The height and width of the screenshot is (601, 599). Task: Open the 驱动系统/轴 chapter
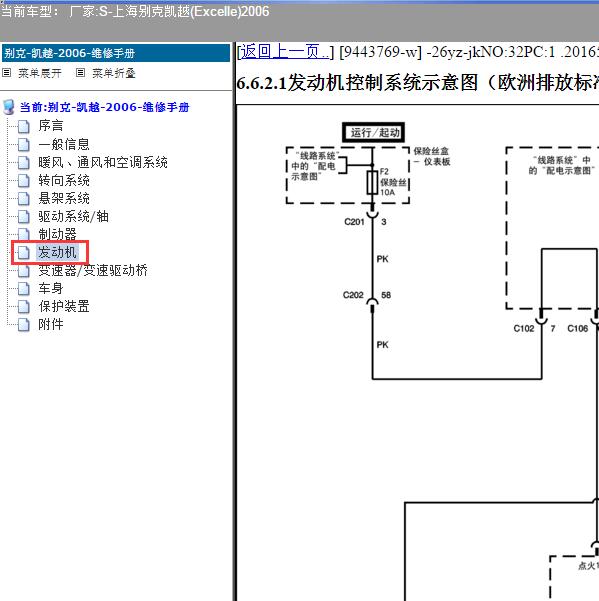(x=73, y=216)
